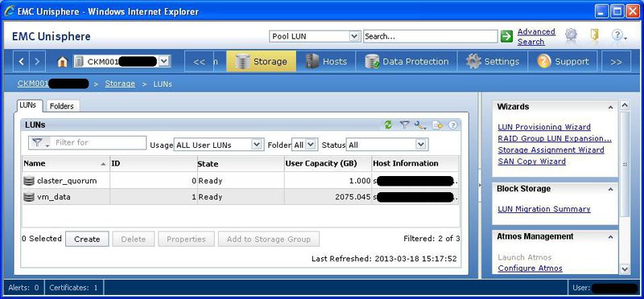Click side panel scrollbar down arrow
This screenshot has height=299, width=644.
point(625,269)
